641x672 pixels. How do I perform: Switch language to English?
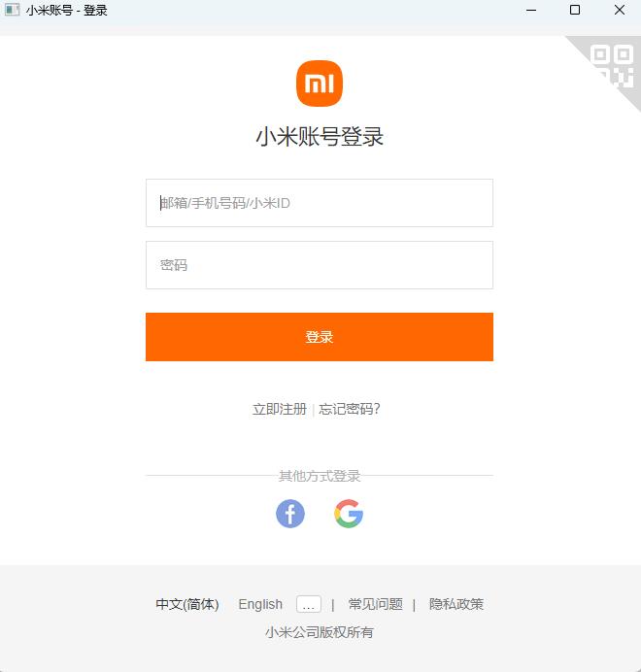click(260, 604)
